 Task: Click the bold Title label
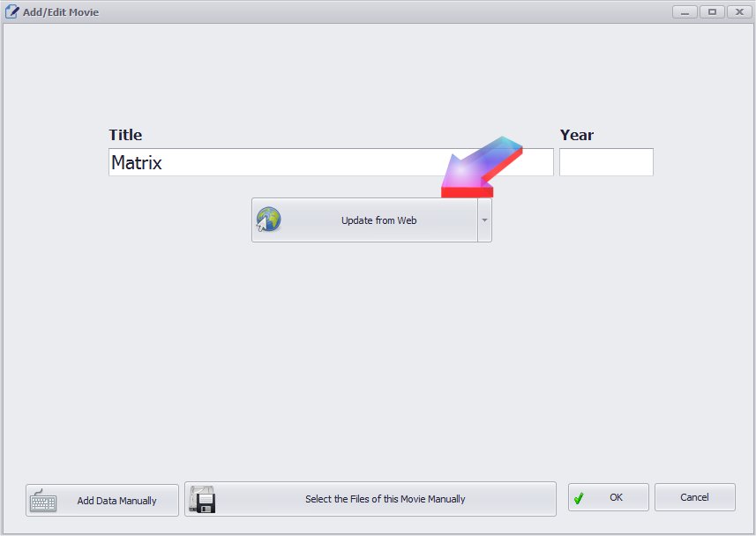point(125,135)
